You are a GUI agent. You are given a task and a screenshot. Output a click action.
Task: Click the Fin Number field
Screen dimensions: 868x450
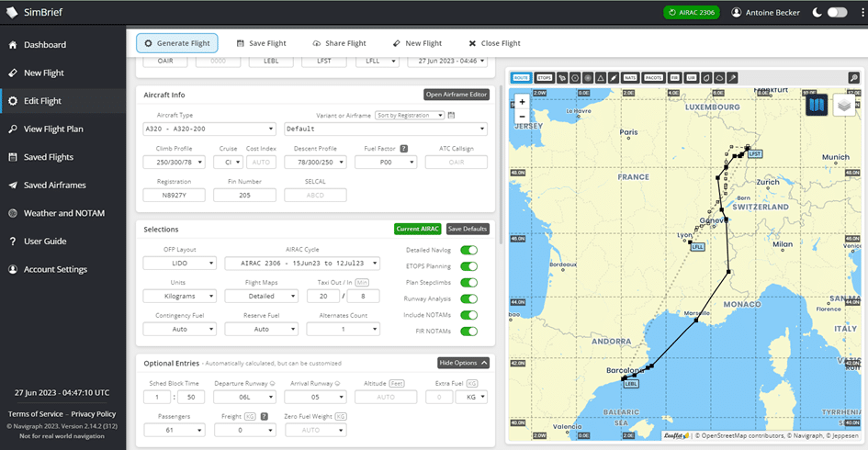click(244, 196)
